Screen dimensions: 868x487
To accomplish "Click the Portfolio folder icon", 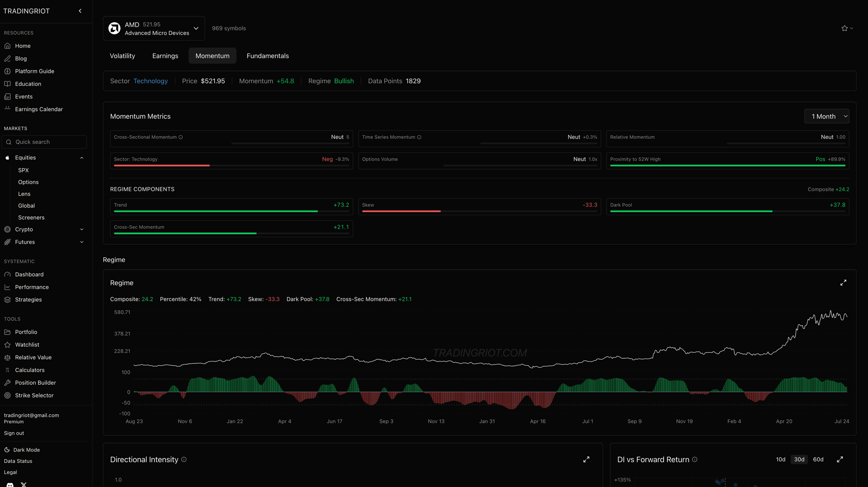I will pyautogui.click(x=7, y=332).
